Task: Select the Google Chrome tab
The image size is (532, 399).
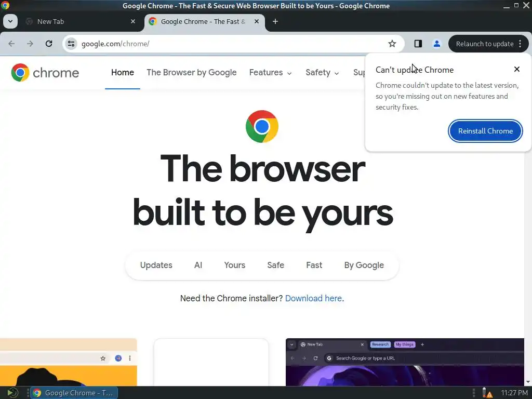Action: pos(205,21)
